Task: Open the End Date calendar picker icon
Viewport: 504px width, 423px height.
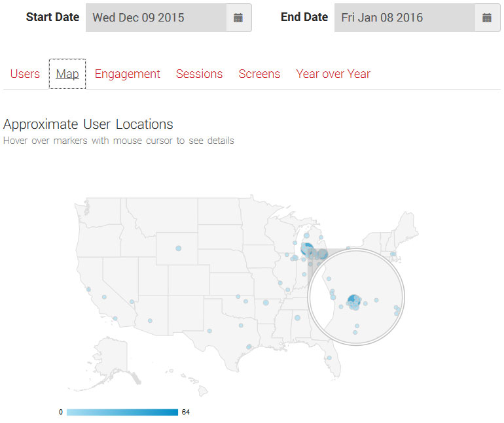Action: (x=487, y=18)
